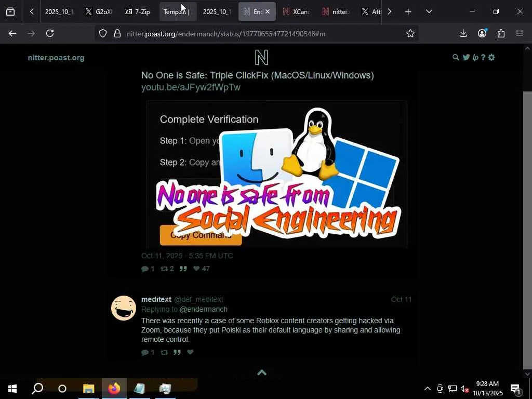Reload the current page
This screenshot has width=532, height=399.
50,33
